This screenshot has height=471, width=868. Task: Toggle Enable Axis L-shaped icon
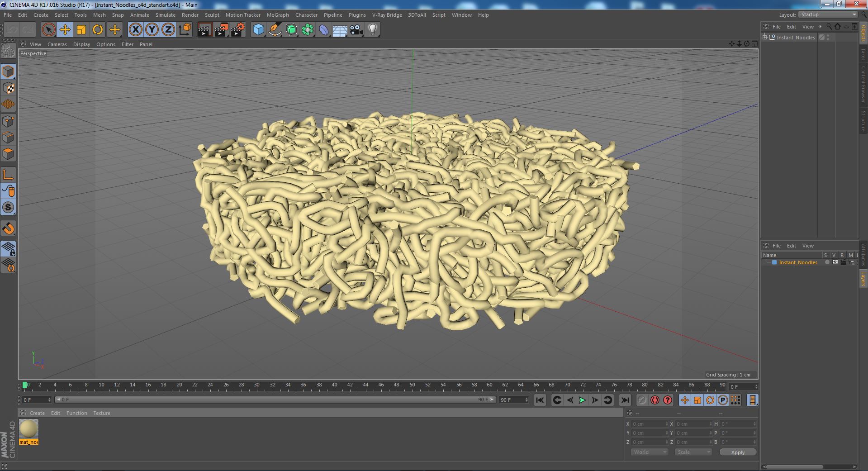coord(8,174)
